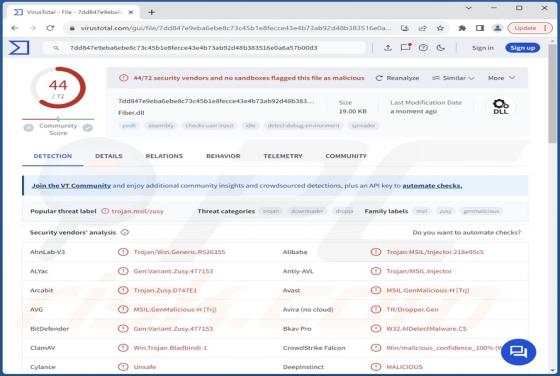Viewport: 560px width, 376px height.
Task: Click the Sign up button
Action: tap(522, 47)
